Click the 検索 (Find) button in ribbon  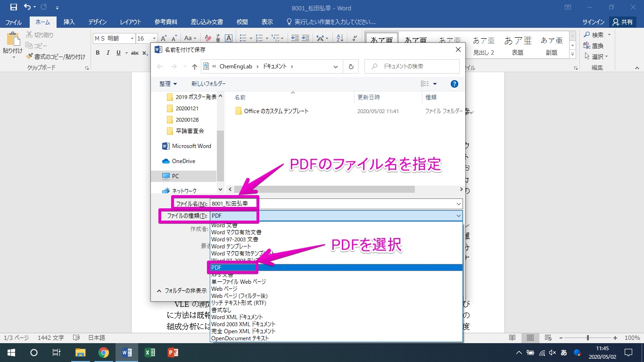coord(597,35)
